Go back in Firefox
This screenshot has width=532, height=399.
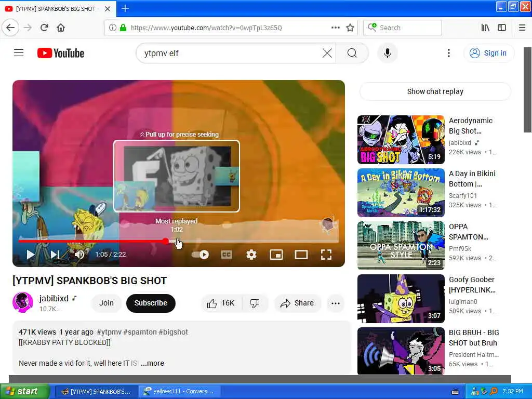[10, 28]
